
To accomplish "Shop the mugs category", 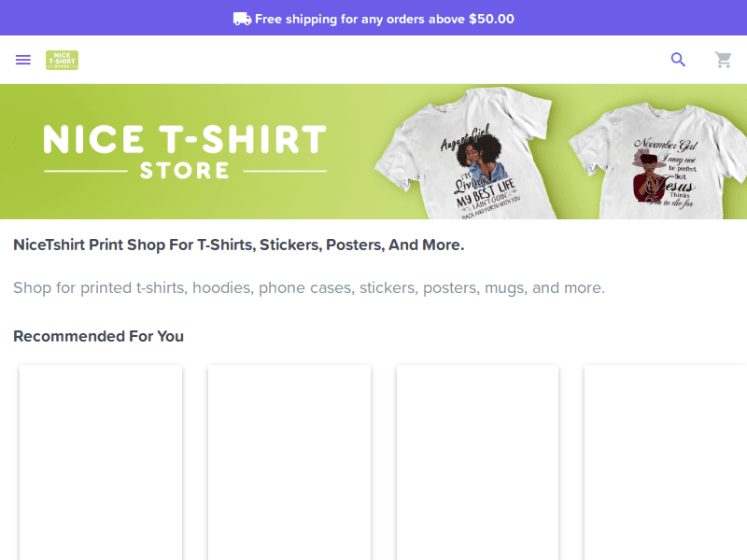I will point(504,287).
